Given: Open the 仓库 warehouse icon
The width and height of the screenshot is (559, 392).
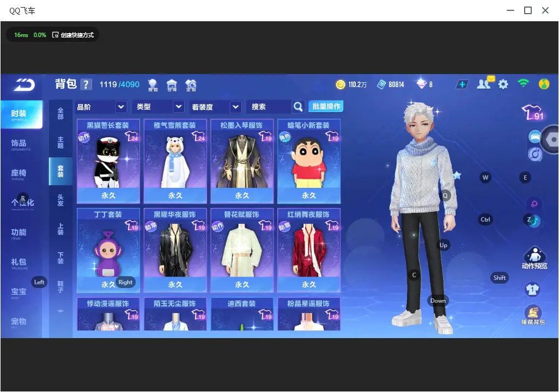Looking at the screenshot, I should click(x=172, y=85).
